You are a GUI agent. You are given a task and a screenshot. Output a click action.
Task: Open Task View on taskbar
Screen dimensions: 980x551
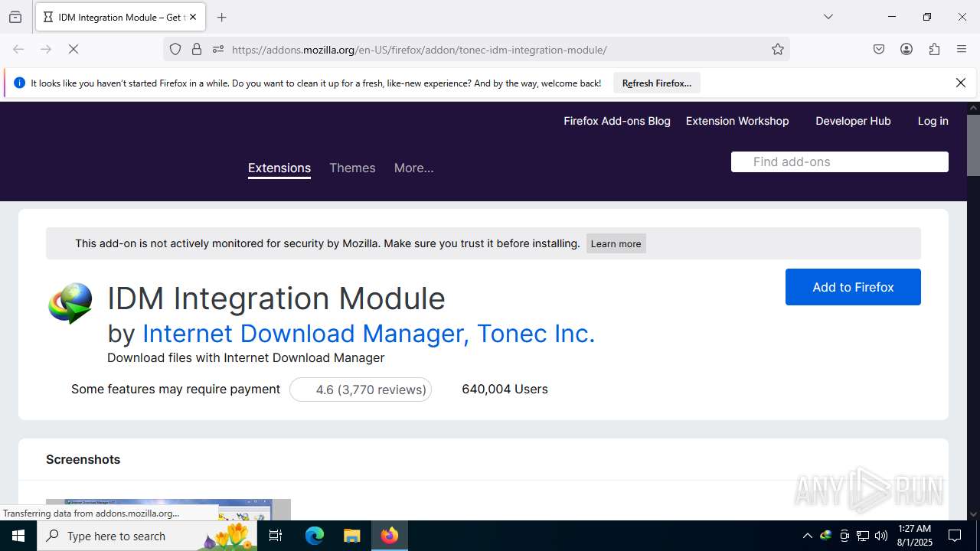click(x=276, y=536)
